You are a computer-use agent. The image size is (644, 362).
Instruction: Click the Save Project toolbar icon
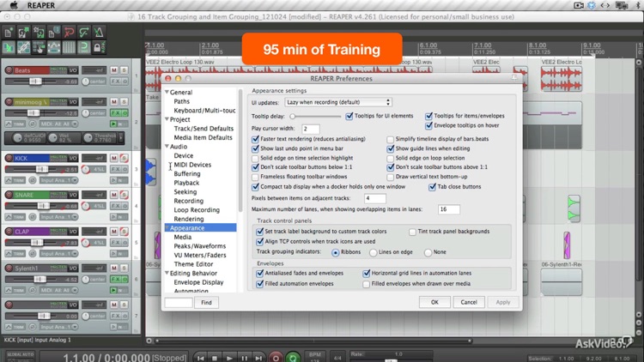pyautogui.click(x=39, y=32)
